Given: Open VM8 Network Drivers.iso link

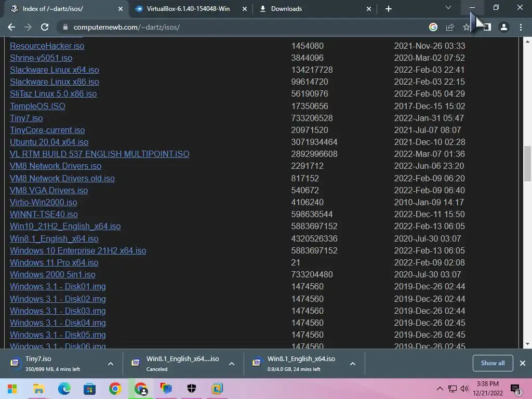Looking at the screenshot, I should 56,166.
